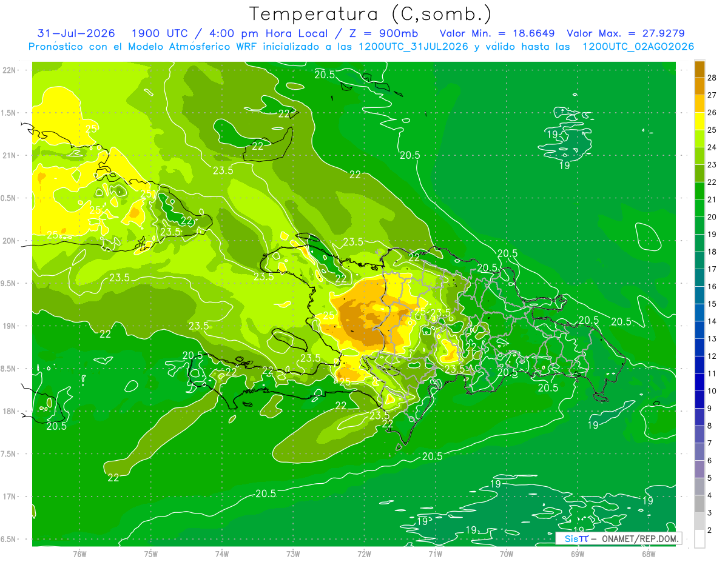Click the validity stamp "1200UTC_02AGO2026"

click(638, 47)
